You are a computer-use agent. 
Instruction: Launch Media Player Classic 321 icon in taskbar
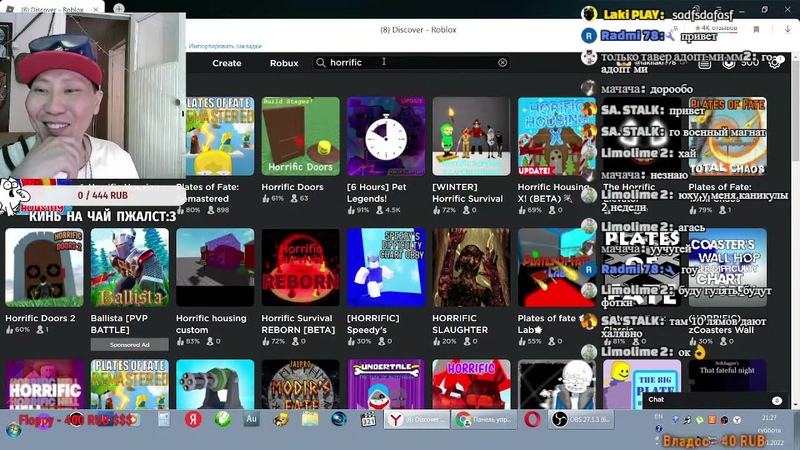click(368, 420)
